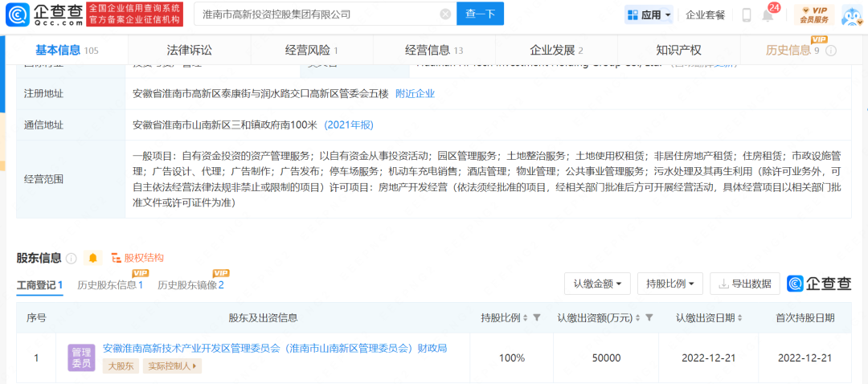Open the 附近企业 link
This screenshot has width=868, height=384.
point(415,93)
